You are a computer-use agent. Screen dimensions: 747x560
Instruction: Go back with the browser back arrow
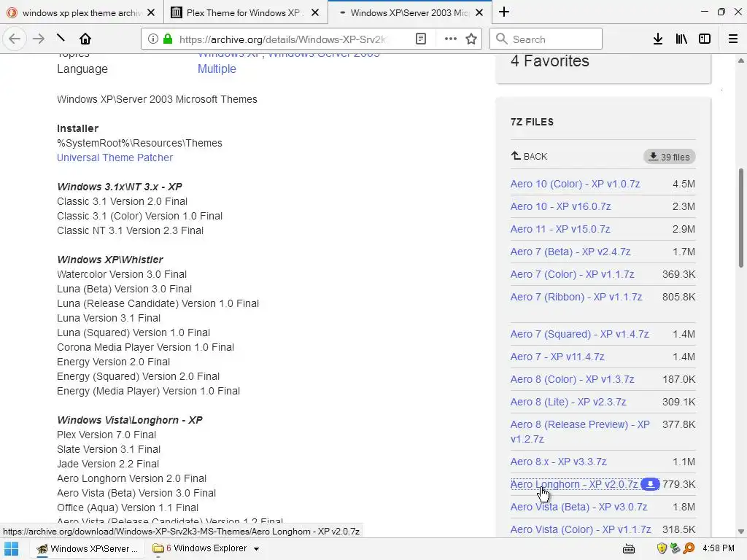pyautogui.click(x=15, y=39)
